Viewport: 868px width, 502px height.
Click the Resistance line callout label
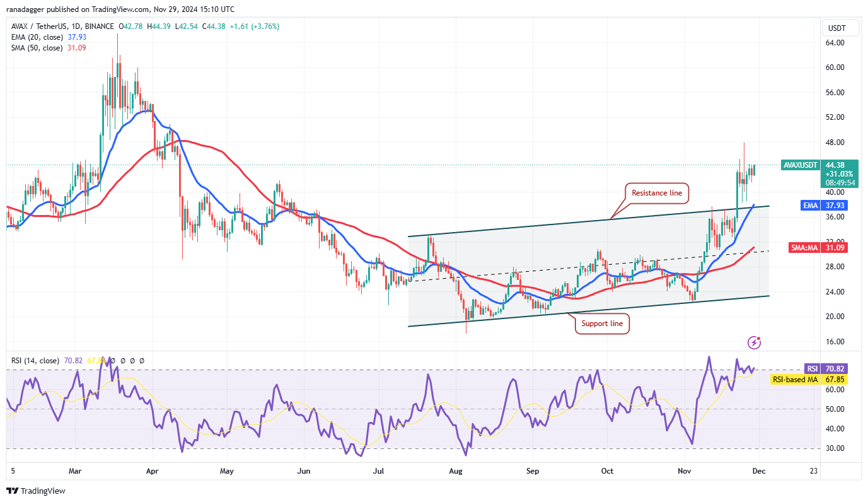(x=657, y=193)
